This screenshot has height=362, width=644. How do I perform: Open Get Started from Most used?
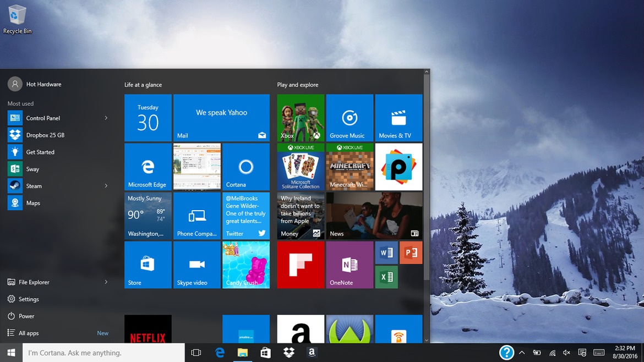click(x=58, y=152)
